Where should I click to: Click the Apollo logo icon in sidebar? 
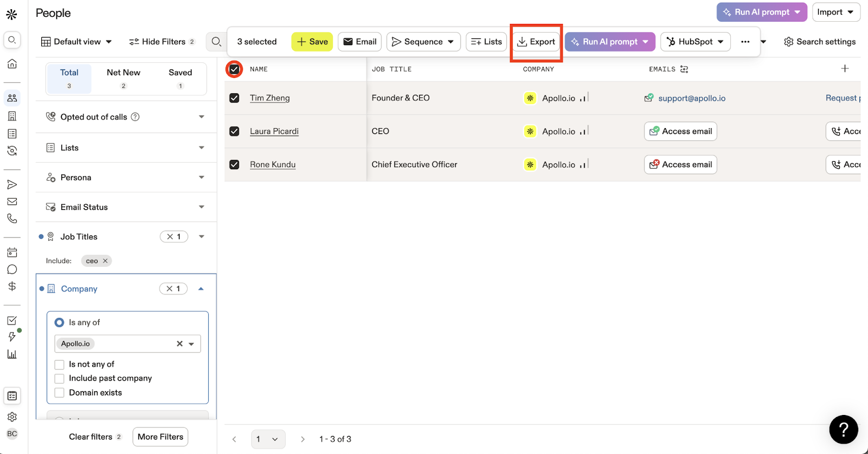pyautogui.click(x=11, y=15)
